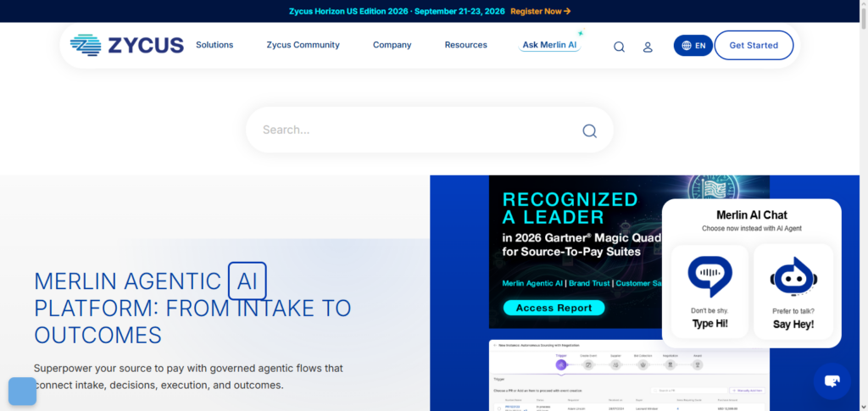868x411 pixels.
Task: Click the Recognized a Leader Gartner banner
Action: 576,252
